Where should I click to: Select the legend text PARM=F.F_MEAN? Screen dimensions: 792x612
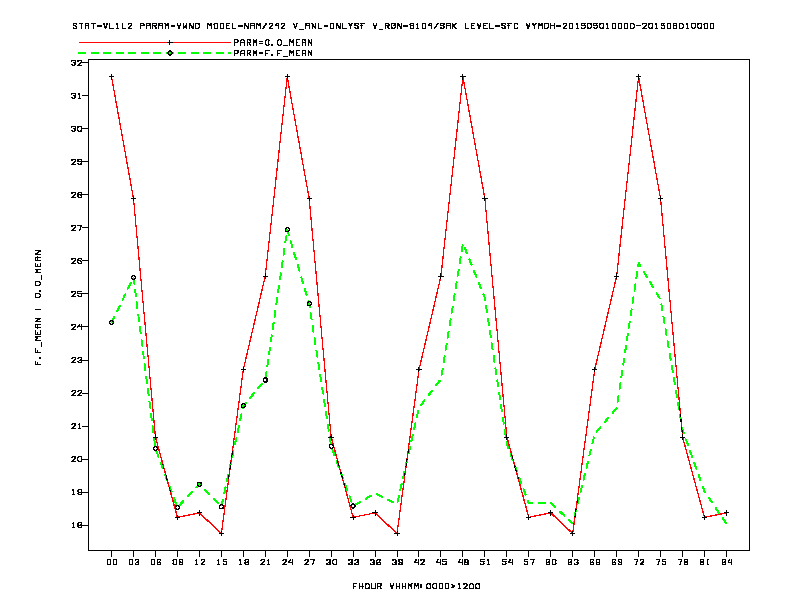(x=273, y=53)
